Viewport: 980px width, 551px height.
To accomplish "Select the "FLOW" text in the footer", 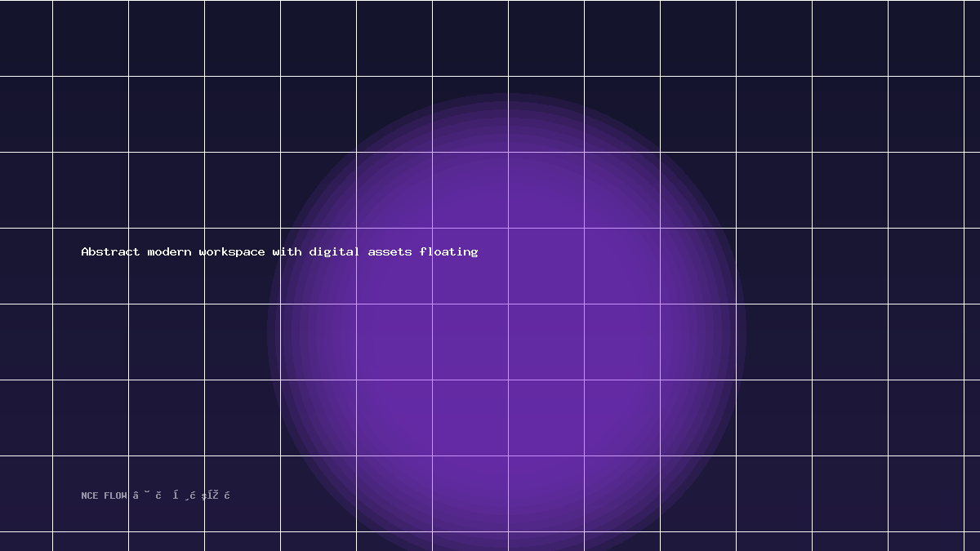I will (x=115, y=495).
